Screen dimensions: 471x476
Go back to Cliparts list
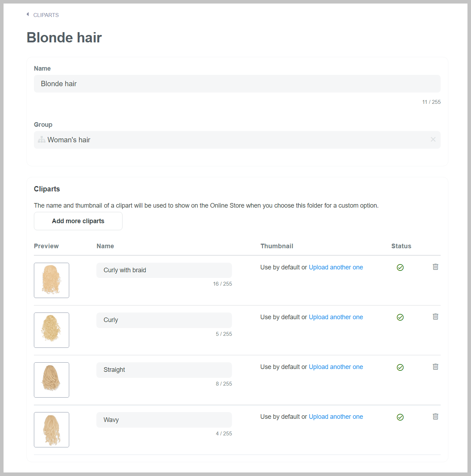tap(46, 15)
